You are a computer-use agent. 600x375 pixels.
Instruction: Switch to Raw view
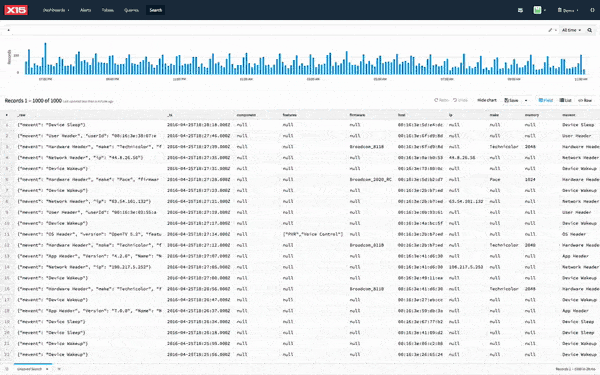click(585, 100)
